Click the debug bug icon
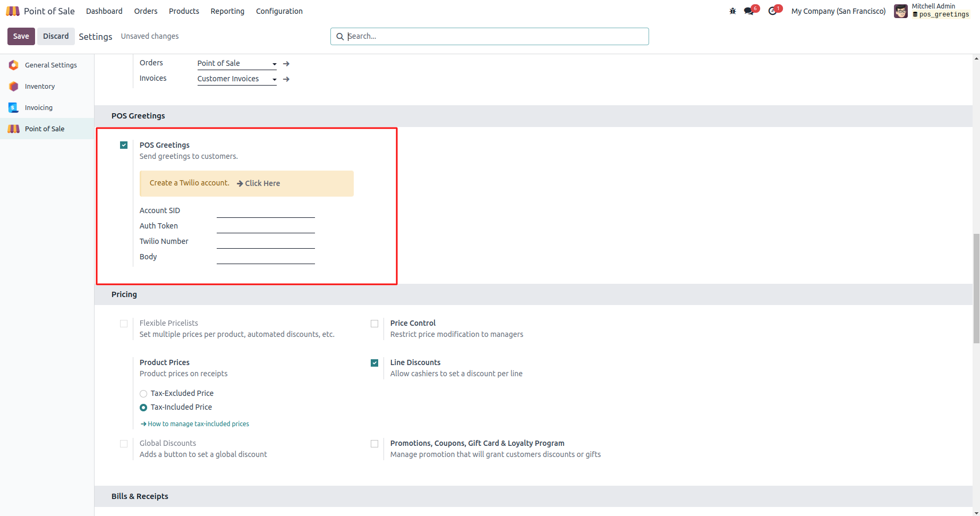Image resolution: width=980 pixels, height=516 pixels. (x=732, y=11)
